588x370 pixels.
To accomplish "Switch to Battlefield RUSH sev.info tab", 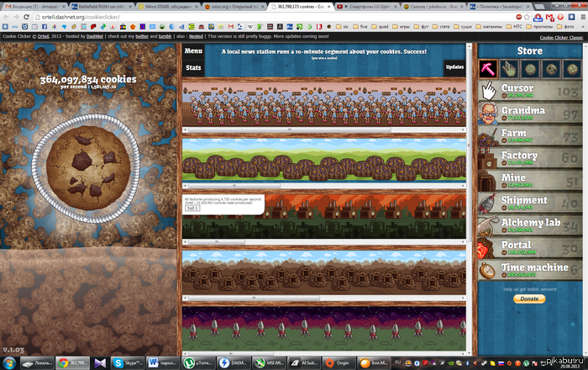I will [102, 7].
